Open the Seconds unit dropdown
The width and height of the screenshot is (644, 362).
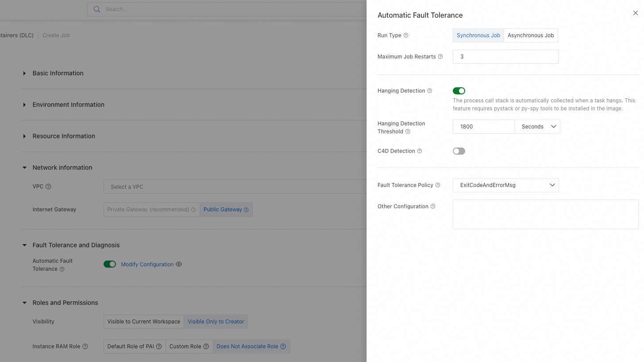[537, 127]
